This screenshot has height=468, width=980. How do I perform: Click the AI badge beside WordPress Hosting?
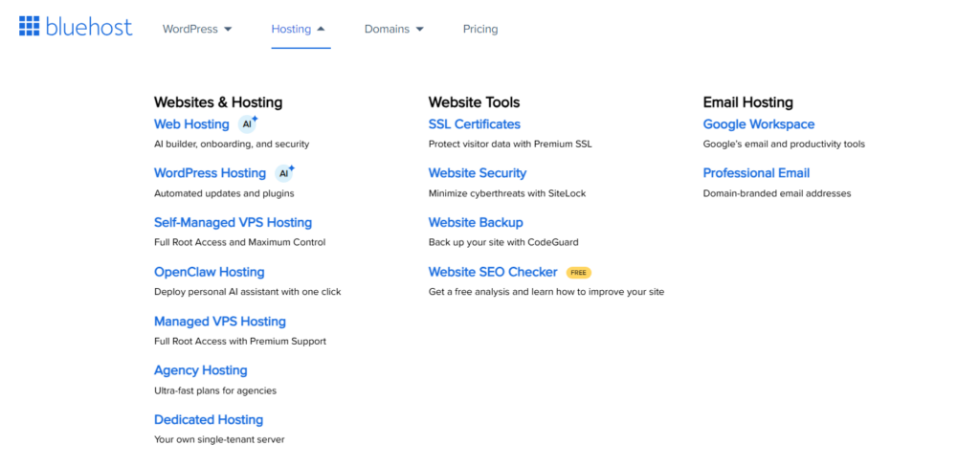point(285,173)
